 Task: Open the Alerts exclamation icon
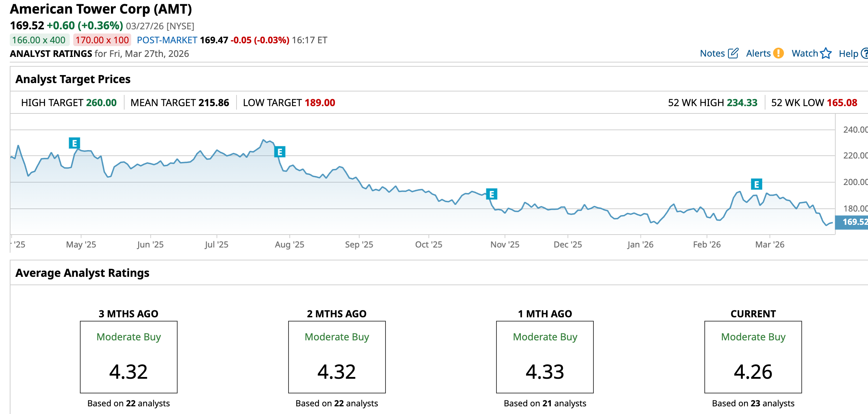point(778,53)
